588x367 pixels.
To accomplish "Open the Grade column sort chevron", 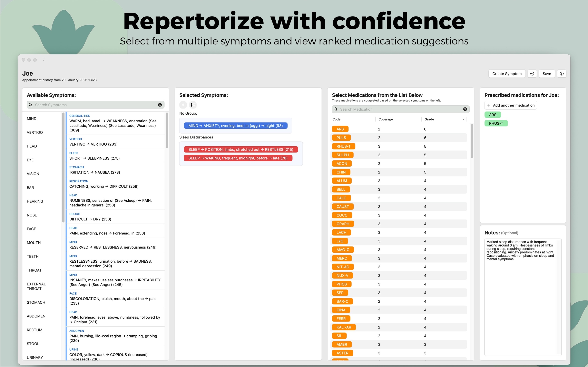I will [463, 119].
